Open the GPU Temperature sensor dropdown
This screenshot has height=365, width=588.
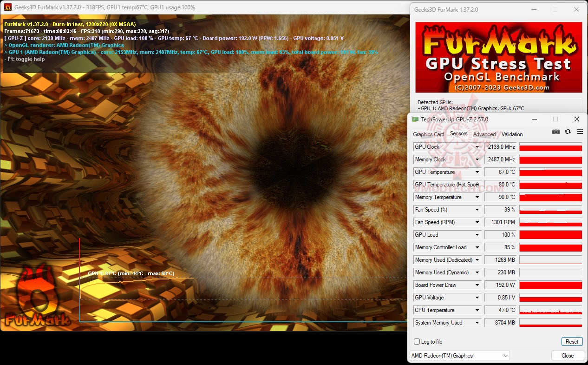pyautogui.click(x=477, y=172)
